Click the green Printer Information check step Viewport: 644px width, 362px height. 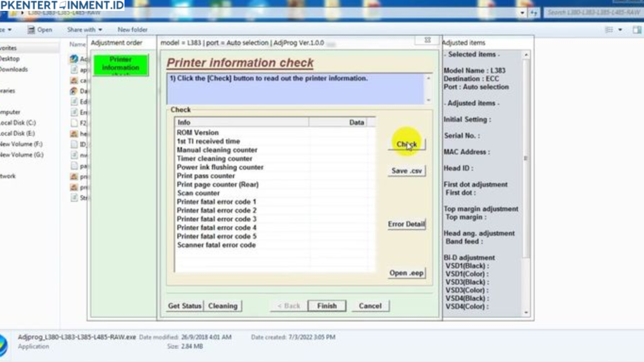120,64
